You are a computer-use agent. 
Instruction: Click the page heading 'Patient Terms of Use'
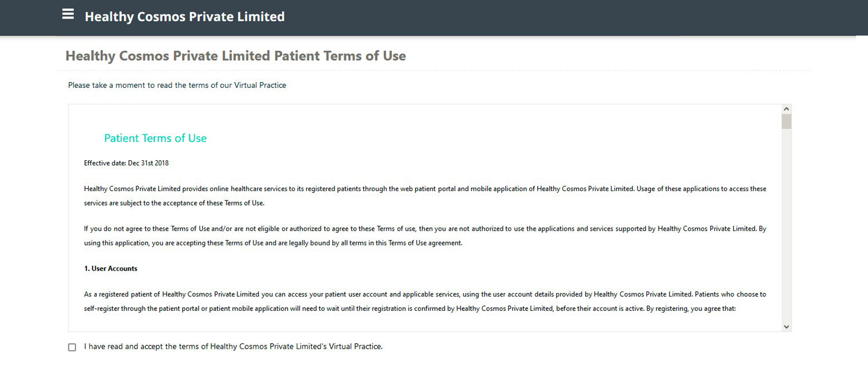pyautogui.click(x=235, y=56)
